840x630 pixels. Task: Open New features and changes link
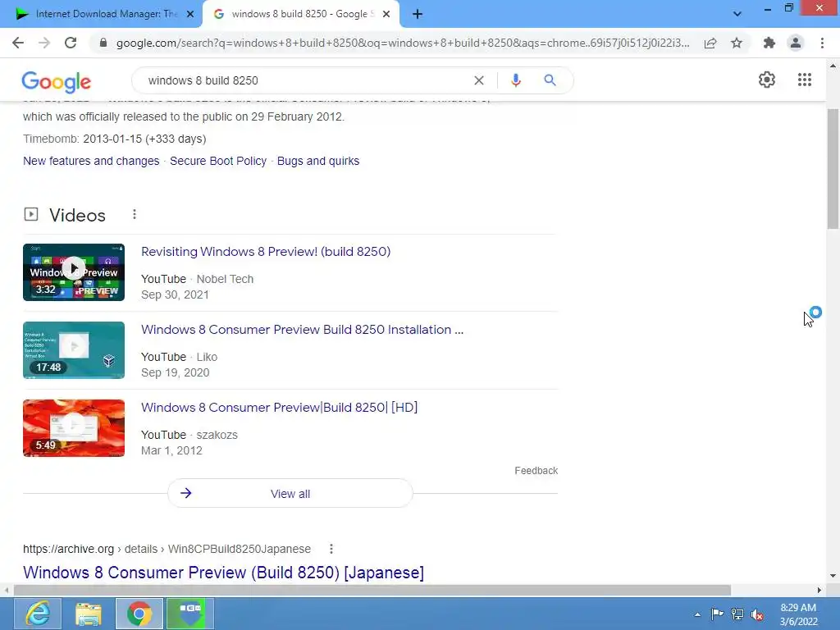91,161
